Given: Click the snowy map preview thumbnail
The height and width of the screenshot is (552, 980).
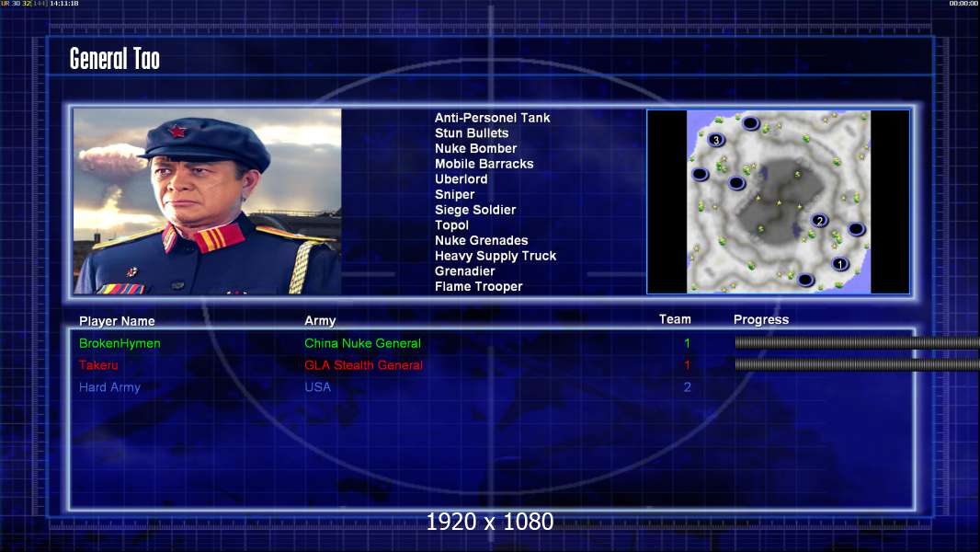Looking at the screenshot, I should [x=778, y=201].
